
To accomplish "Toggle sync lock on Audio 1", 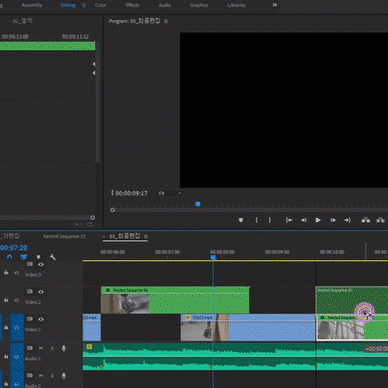I will point(30,348).
